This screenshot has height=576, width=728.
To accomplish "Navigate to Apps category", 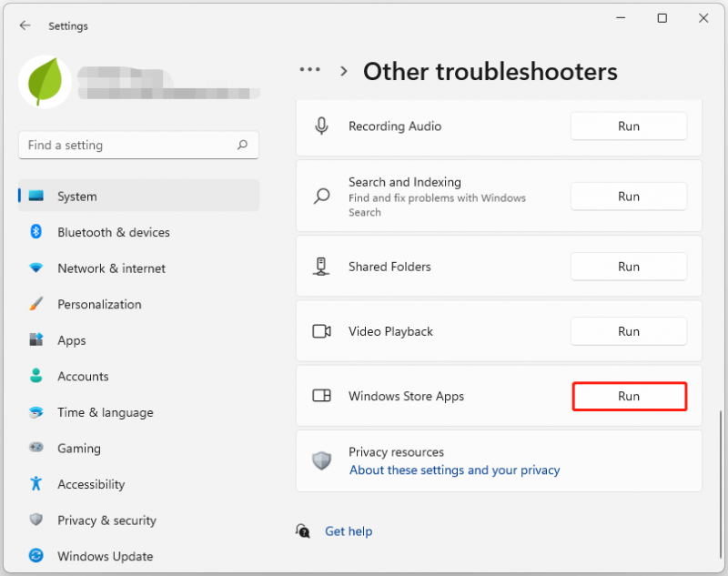I will coord(138,340).
